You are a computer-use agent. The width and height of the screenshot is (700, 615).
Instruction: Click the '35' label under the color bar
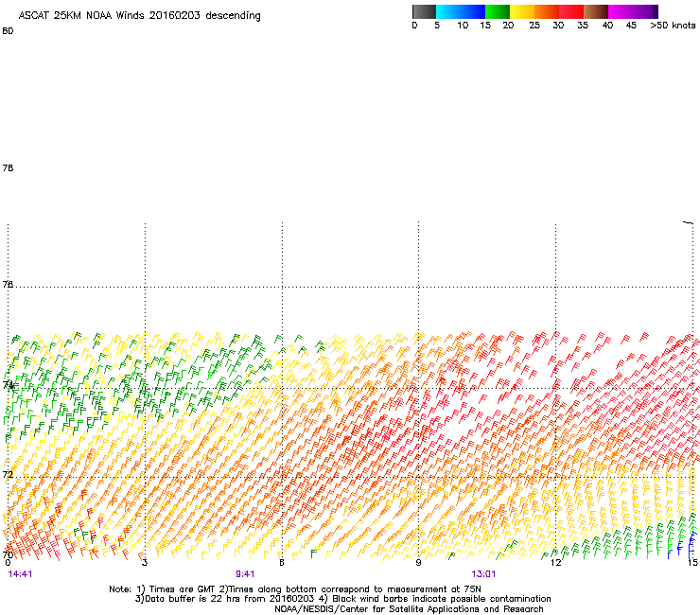pos(583,26)
